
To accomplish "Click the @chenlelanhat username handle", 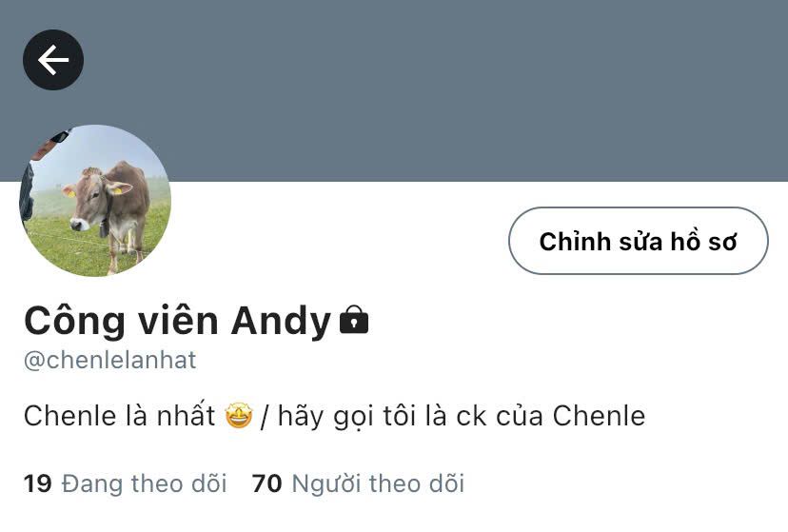I will point(109,360).
